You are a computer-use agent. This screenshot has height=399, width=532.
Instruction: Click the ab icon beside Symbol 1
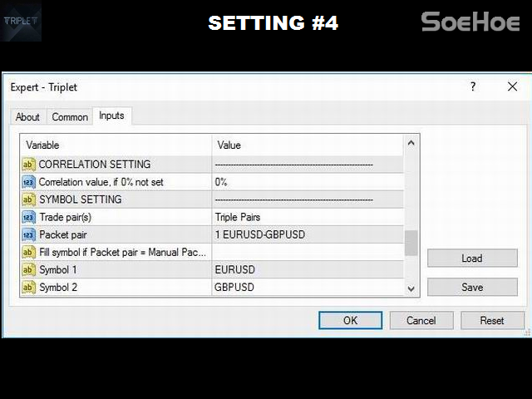(28, 269)
